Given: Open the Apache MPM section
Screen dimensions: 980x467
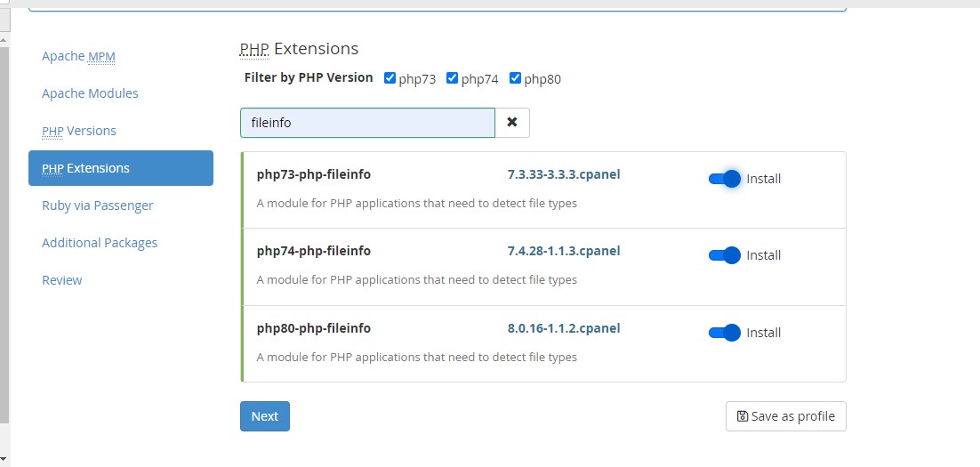Looking at the screenshot, I should (79, 56).
